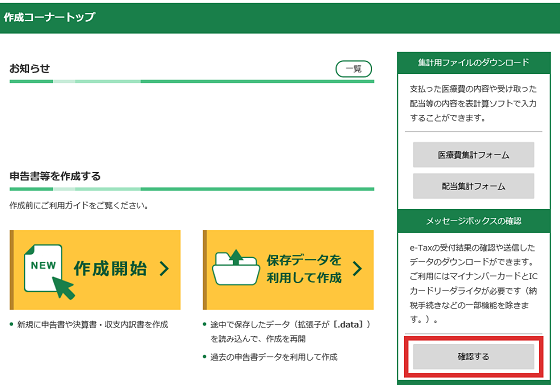Click 確認する for message box

coord(474,356)
